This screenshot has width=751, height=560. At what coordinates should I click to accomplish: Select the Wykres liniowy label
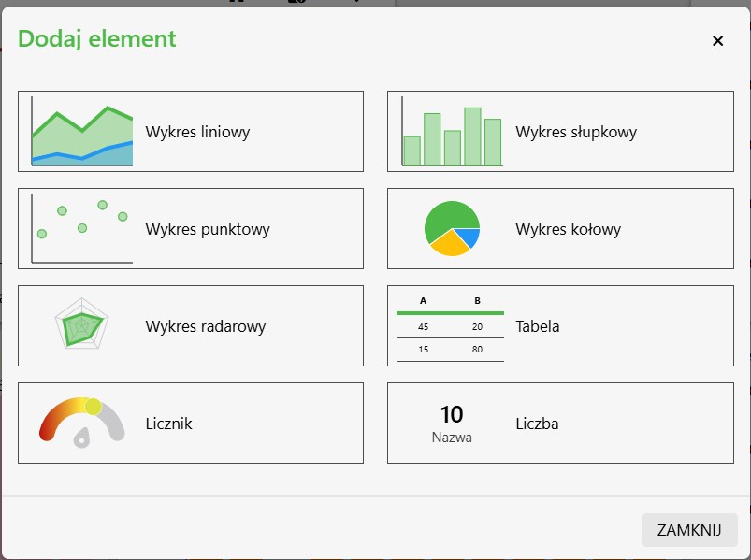[197, 132]
